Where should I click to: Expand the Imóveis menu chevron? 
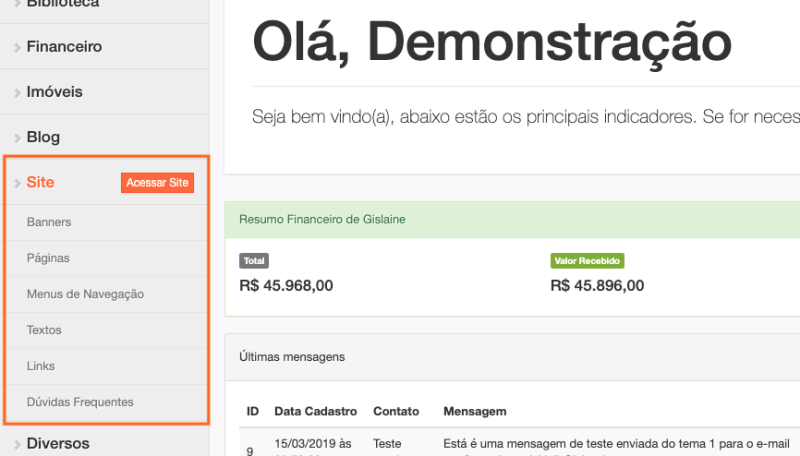pyautogui.click(x=18, y=92)
